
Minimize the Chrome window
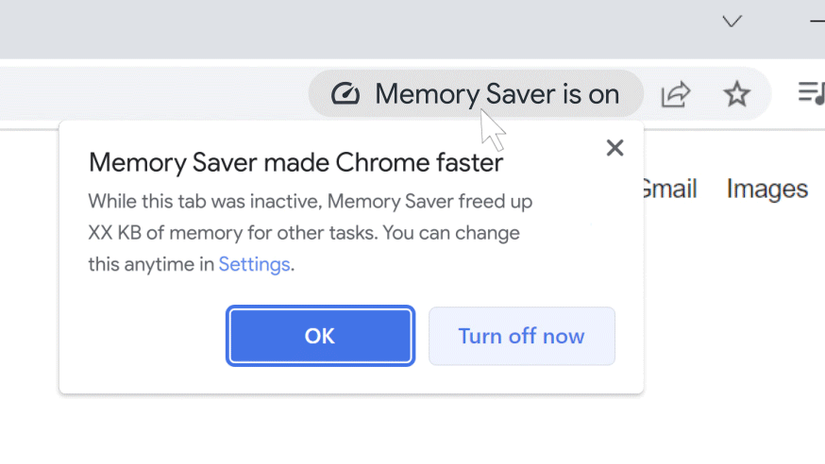coord(816,21)
